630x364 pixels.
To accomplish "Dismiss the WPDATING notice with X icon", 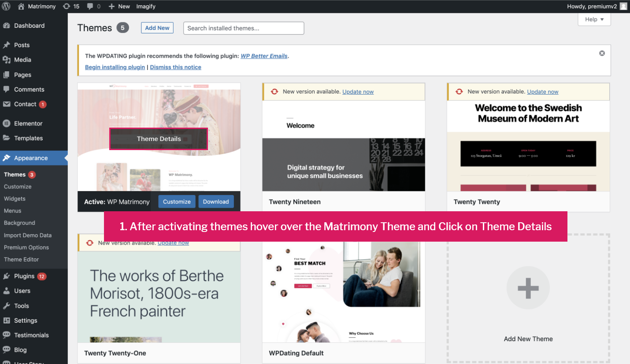I will 602,53.
